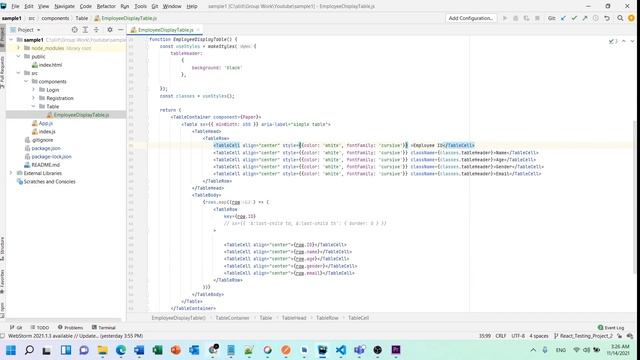Click the run with coverage icon
This screenshot has width=640, height=360.
click(x=527, y=18)
